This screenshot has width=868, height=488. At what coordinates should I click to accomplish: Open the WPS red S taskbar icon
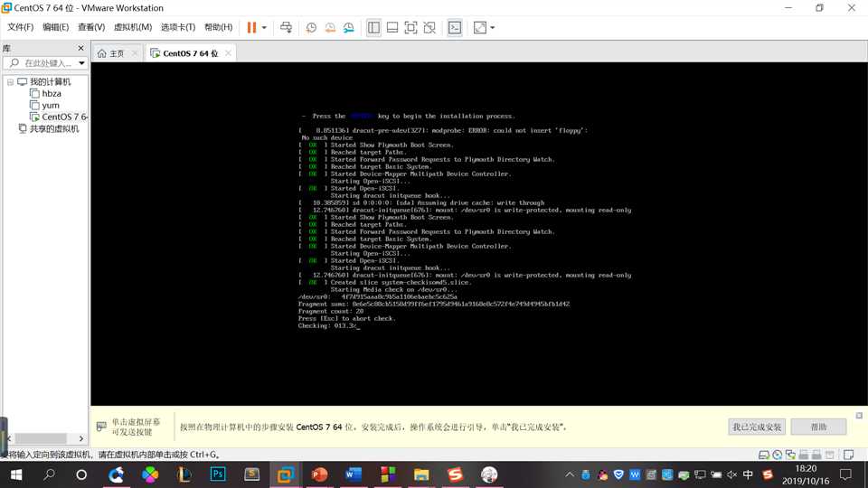click(455, 474)
